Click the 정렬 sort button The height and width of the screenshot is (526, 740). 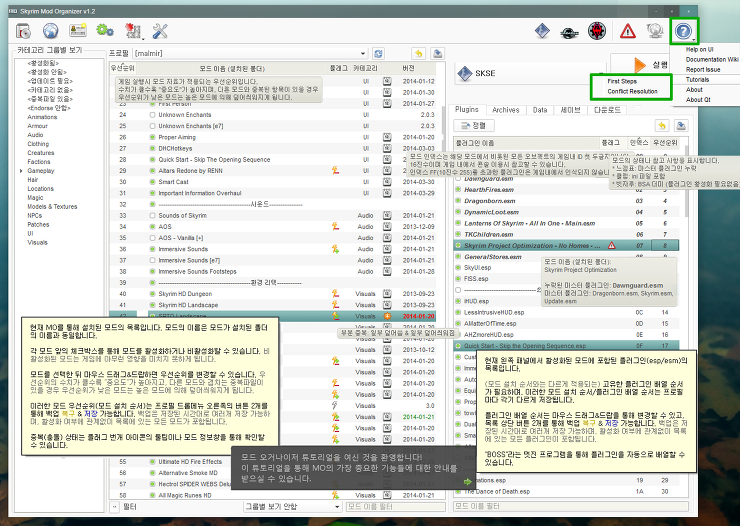pos(474,125)
